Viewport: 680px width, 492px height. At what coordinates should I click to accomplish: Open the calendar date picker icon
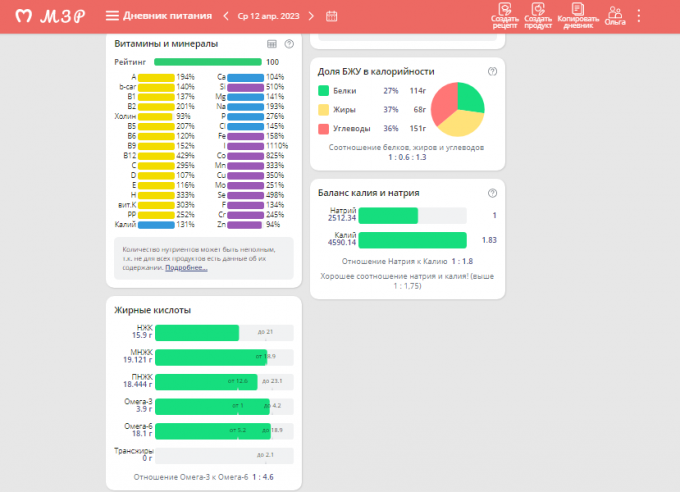click(x=332, y=16)
